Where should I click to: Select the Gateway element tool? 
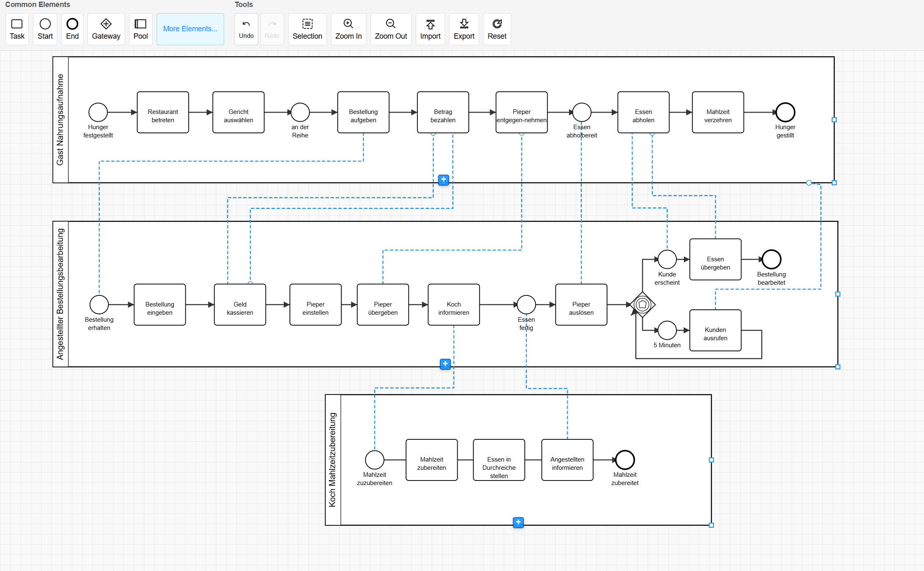(106, 29)
